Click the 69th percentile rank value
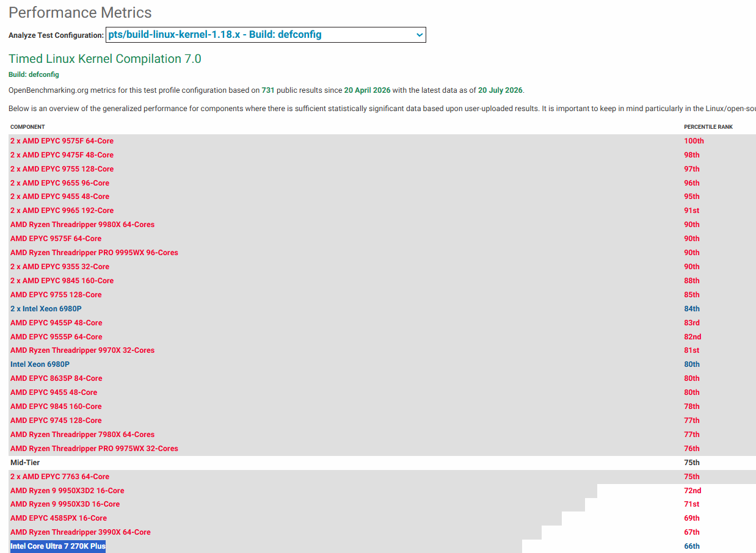Screen dimensions: 756x553 coord(692,518)
